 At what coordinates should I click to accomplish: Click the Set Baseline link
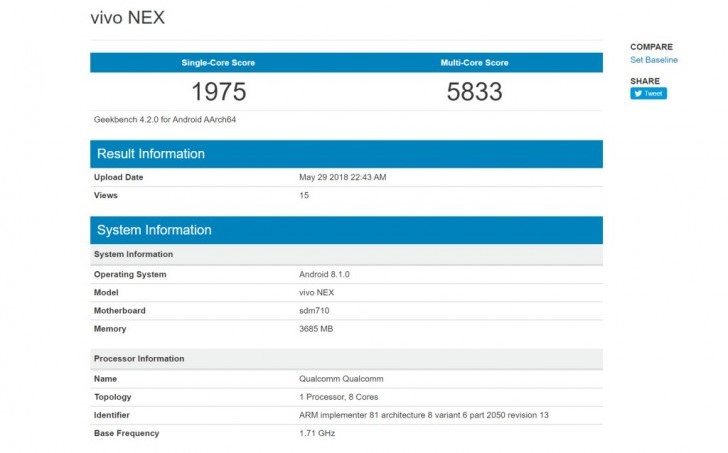point(653,60)
